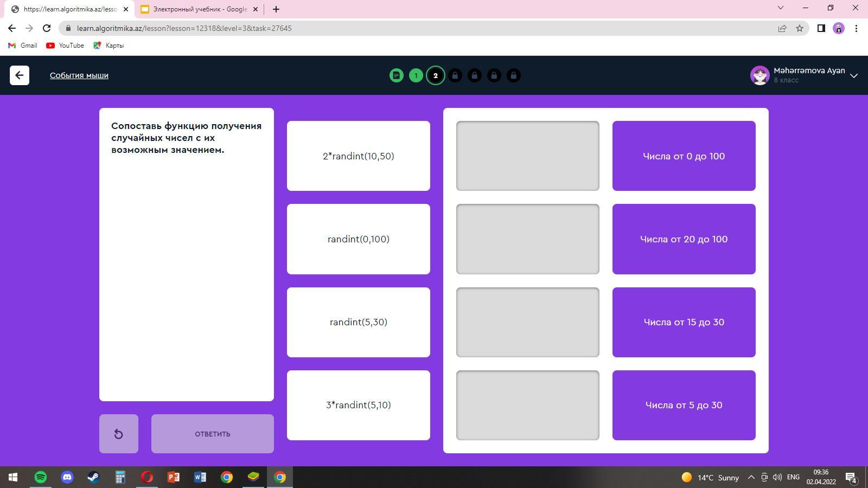
Task: Click the Числа от 15 до 30 label
Action: (x=684, y=322)
